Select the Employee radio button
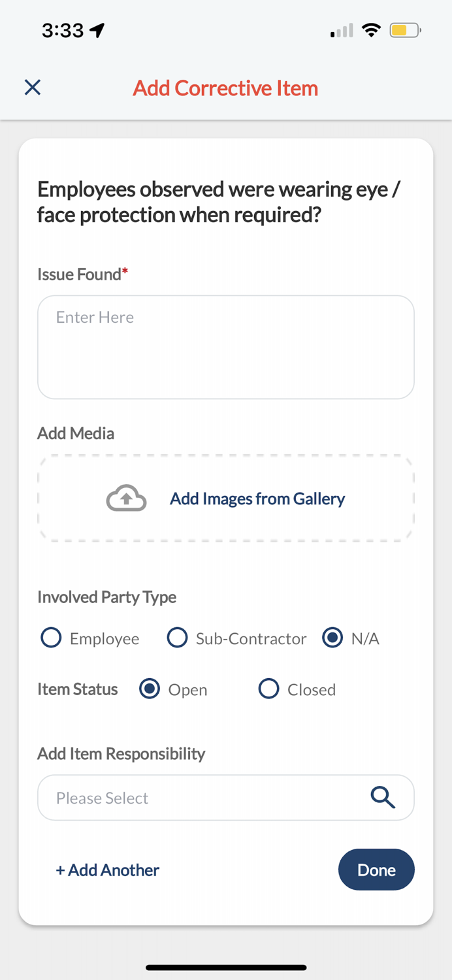This screenshot has width=452, height=980. [51, 638]
